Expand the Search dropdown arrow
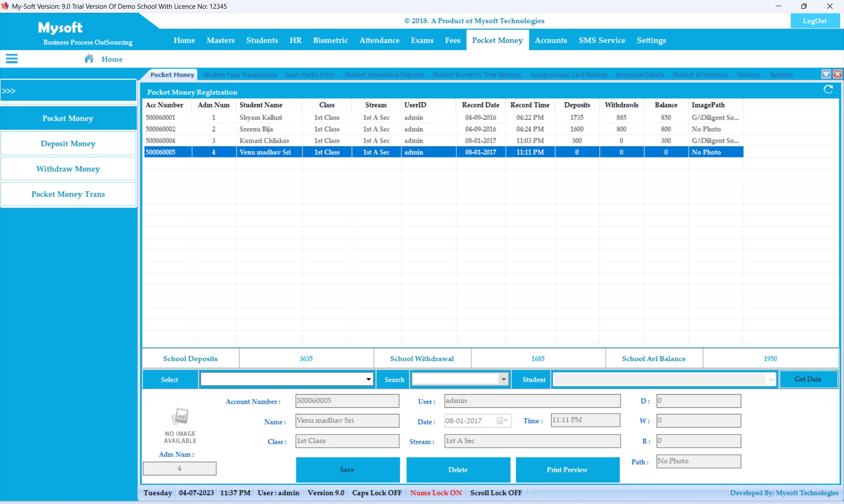This screenshot has width=844, height=504. (504, 379)
